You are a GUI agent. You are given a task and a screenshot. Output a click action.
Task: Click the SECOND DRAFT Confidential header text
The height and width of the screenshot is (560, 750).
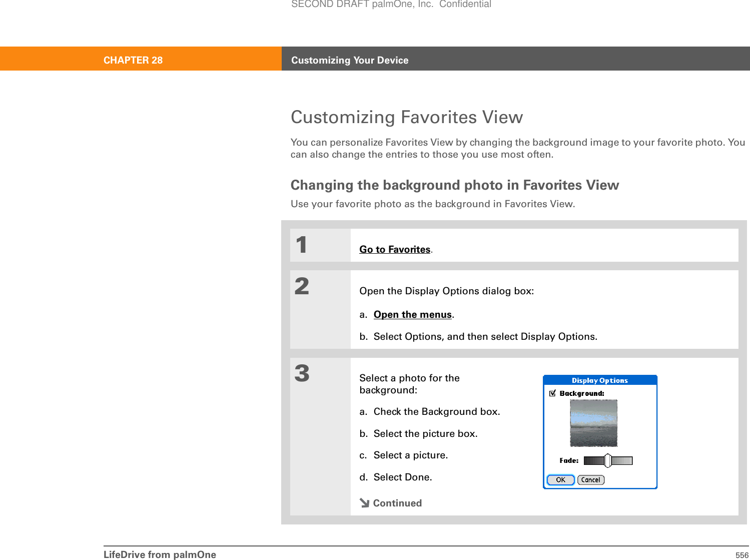[391, 5]
